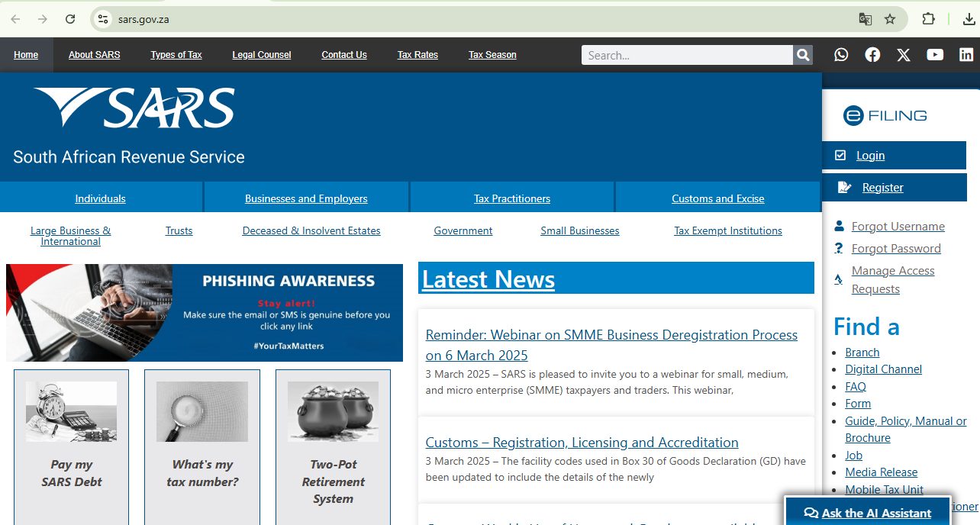This screenshot has height=525, width=980.
Task: Reload the page with browser refresh icon
Action: (x=70, y=19)
